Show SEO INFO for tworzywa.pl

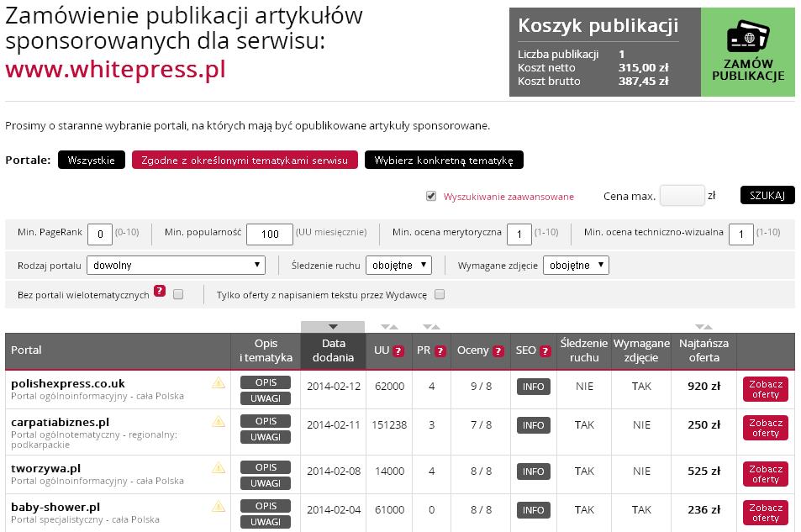tap(534, 471)
